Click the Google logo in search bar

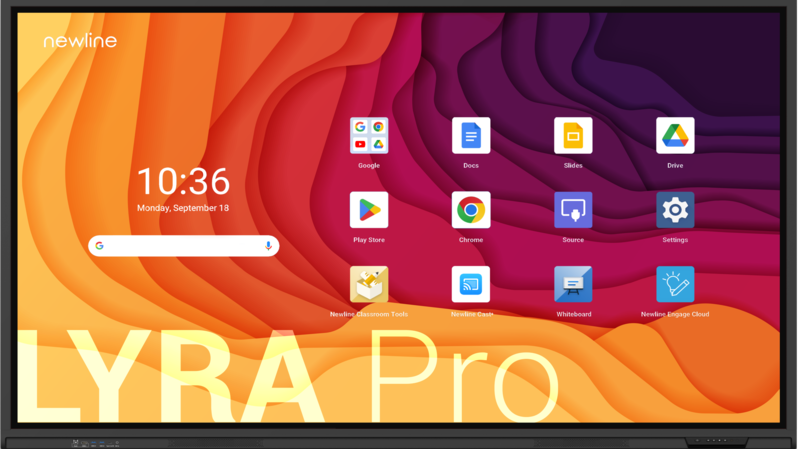coord(100,246)
